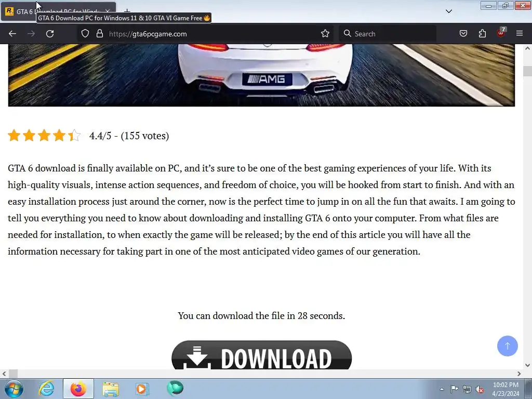Open the clock showing 10:02 PM
The width and height of the screenshot is (532, 399).
(x=506, y=389)
